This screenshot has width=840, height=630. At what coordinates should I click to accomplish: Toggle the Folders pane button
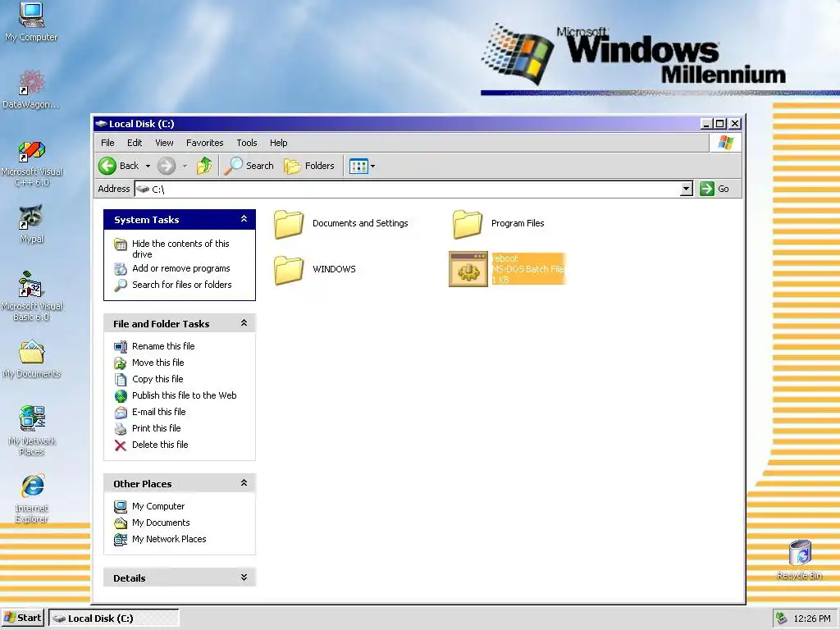coord(309,166)
